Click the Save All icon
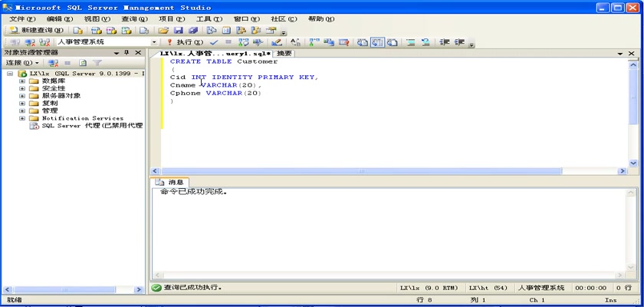Image resolution: width=644 pixels, height=307 pixels. (x=193, y=31)
